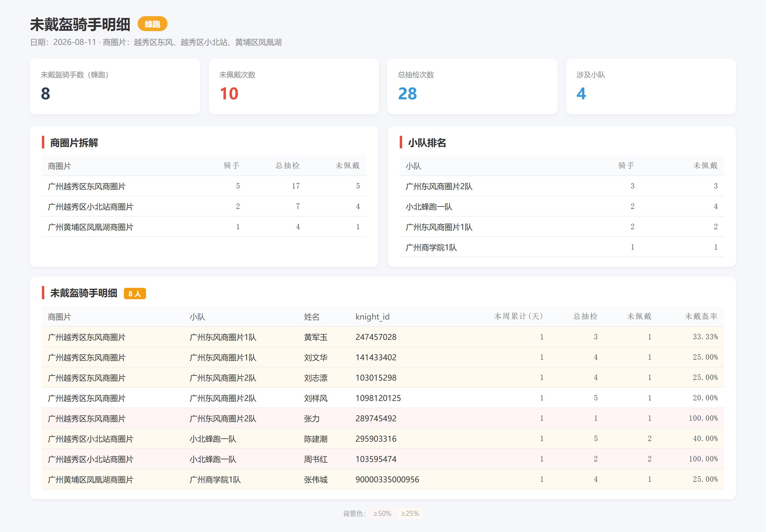Screen dimensions: 766x532
Task: Click the 40.00% rate for 陈建潮
Action: pyautogui.click(x=705, y=438)
